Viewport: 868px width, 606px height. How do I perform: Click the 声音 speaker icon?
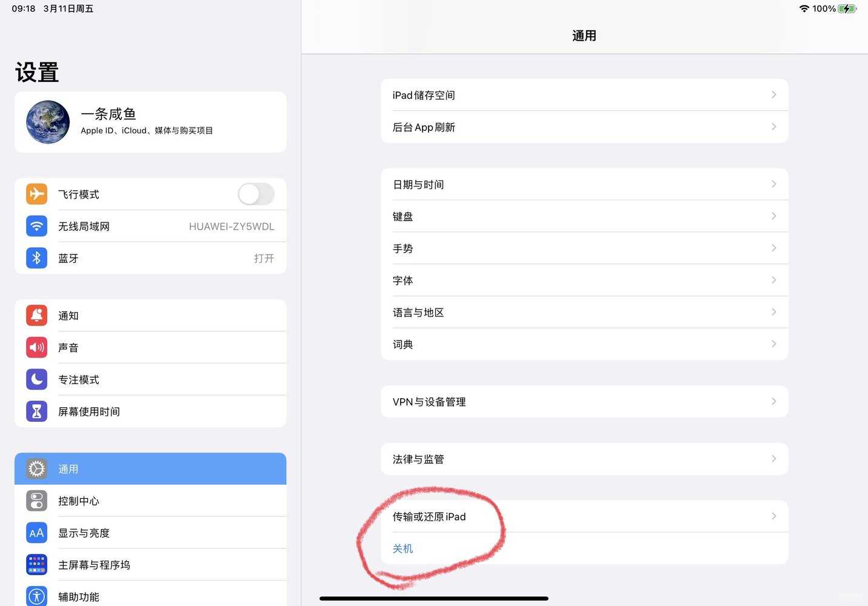tap(36, 347)
